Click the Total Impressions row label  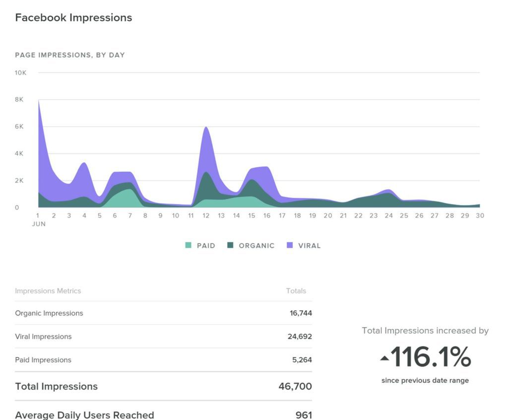pos(56,386)
